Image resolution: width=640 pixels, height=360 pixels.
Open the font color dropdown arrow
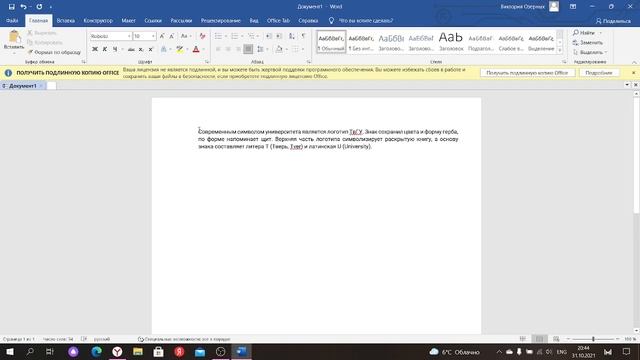[203, 49]
